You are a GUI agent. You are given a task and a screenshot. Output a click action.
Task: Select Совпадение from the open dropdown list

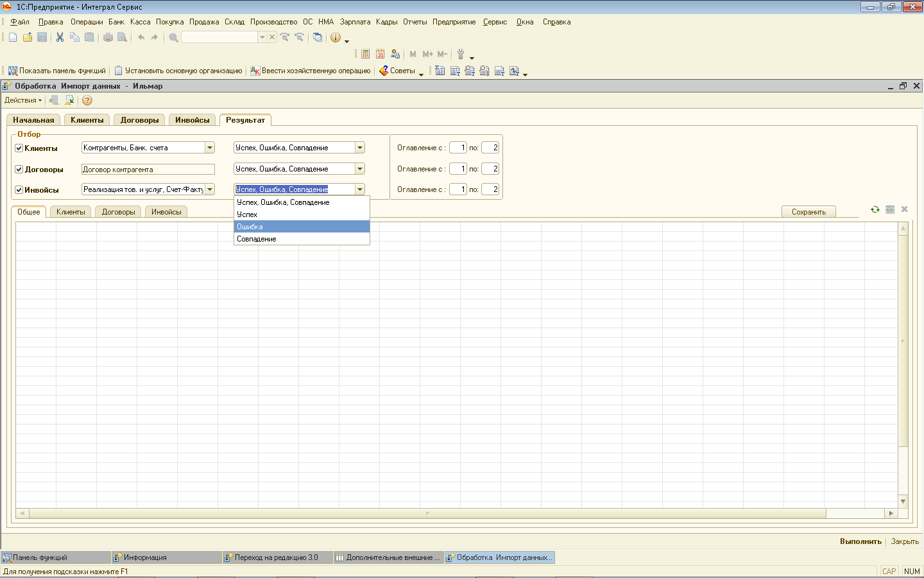pos(257,239)
